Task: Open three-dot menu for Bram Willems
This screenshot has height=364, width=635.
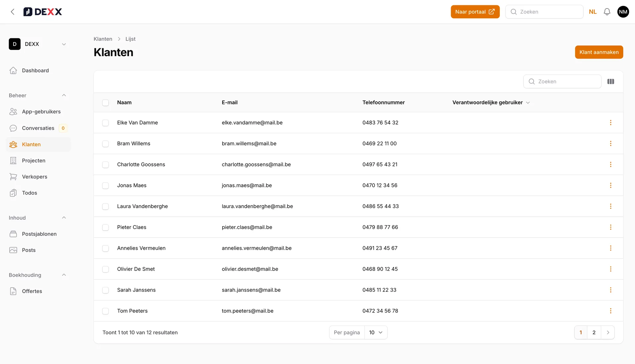Action: 611,144
